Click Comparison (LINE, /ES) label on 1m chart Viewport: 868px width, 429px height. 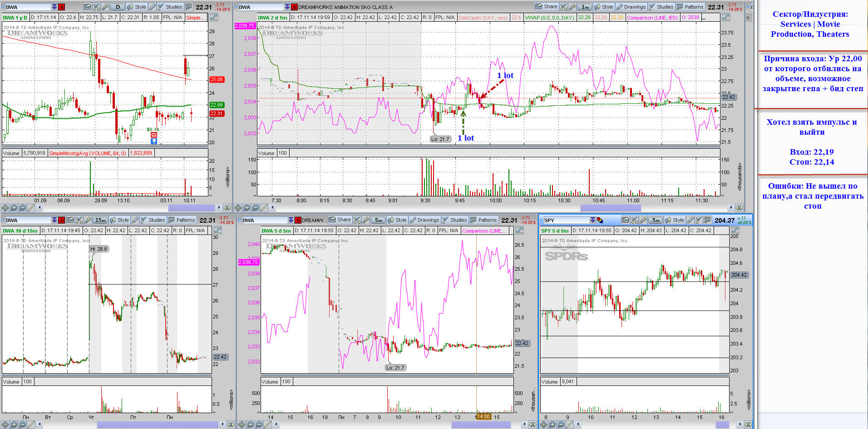click(652, 18)
